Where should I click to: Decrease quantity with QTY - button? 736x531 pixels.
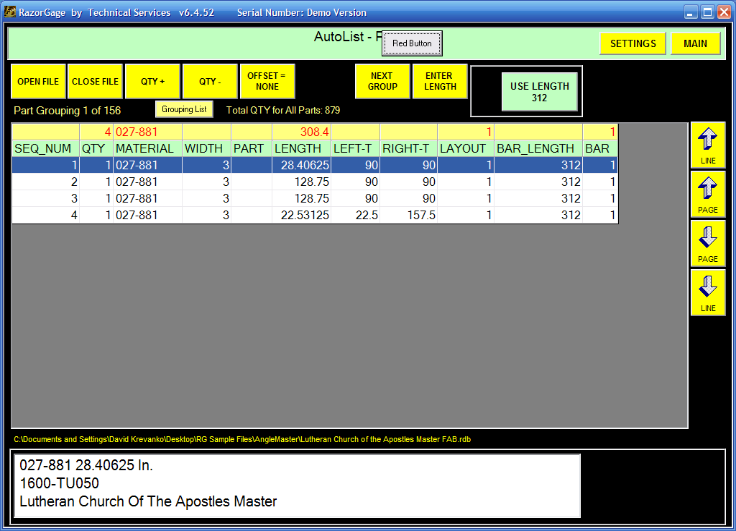[210, 81]
